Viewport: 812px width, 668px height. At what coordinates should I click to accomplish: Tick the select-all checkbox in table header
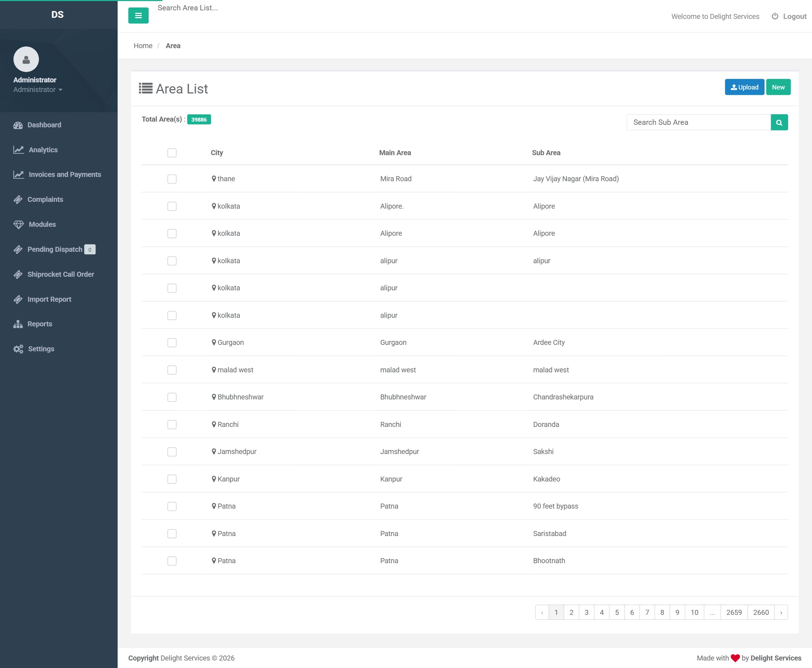click(172, 153)
